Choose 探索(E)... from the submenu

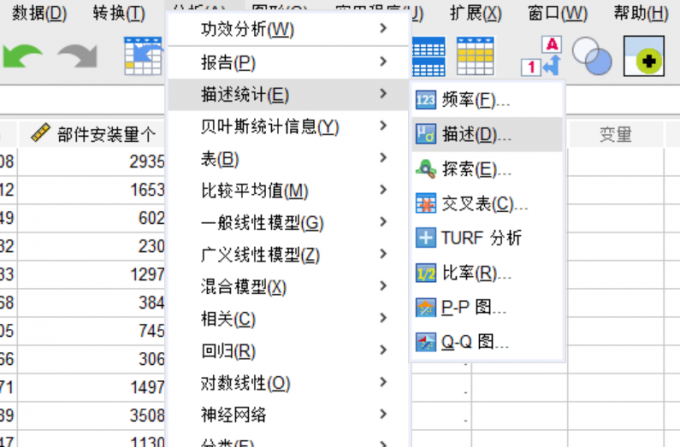tap(487, 169)
